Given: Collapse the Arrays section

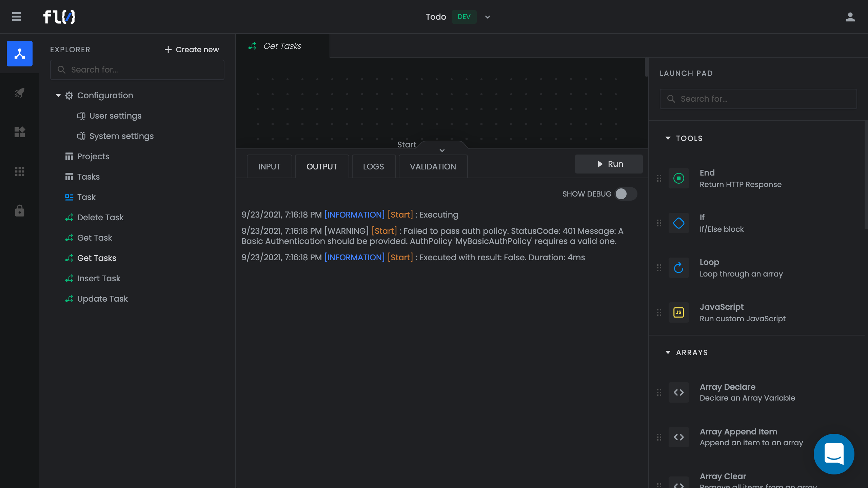Looking at the screenshot, I should click(668, 352).
